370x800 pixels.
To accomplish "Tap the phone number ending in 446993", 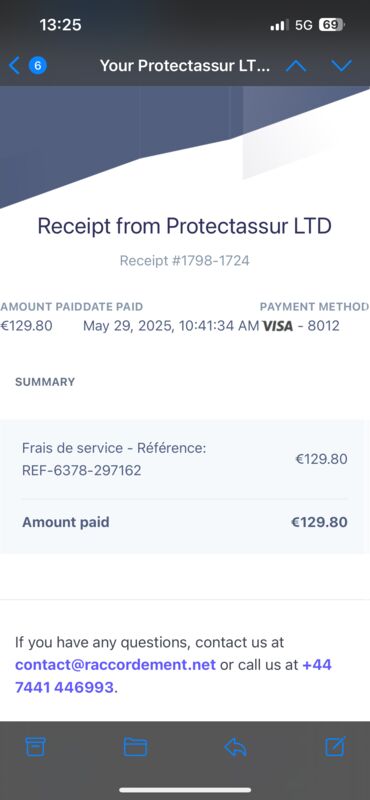I will point(174,677).
